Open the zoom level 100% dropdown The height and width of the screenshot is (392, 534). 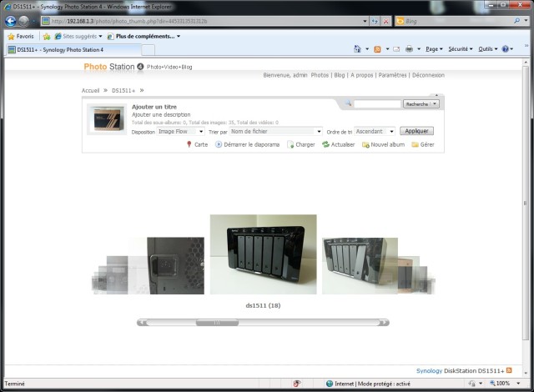(x=518, y=384)
